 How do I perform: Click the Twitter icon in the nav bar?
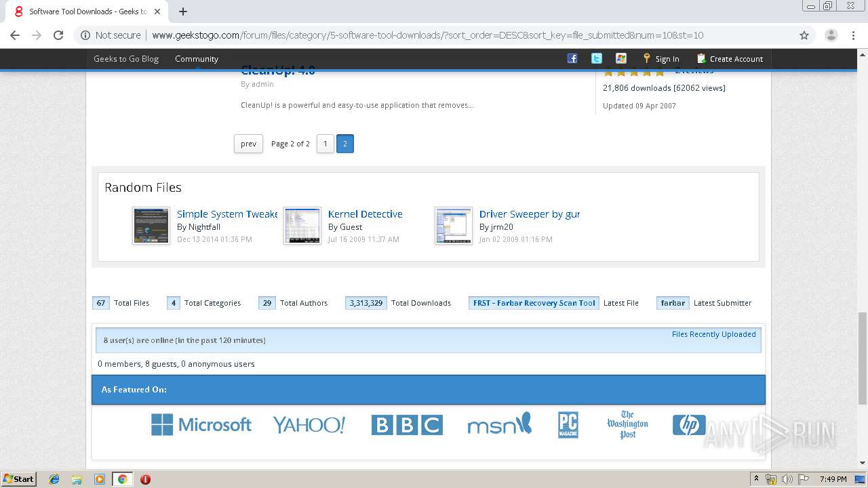(597, 58)
